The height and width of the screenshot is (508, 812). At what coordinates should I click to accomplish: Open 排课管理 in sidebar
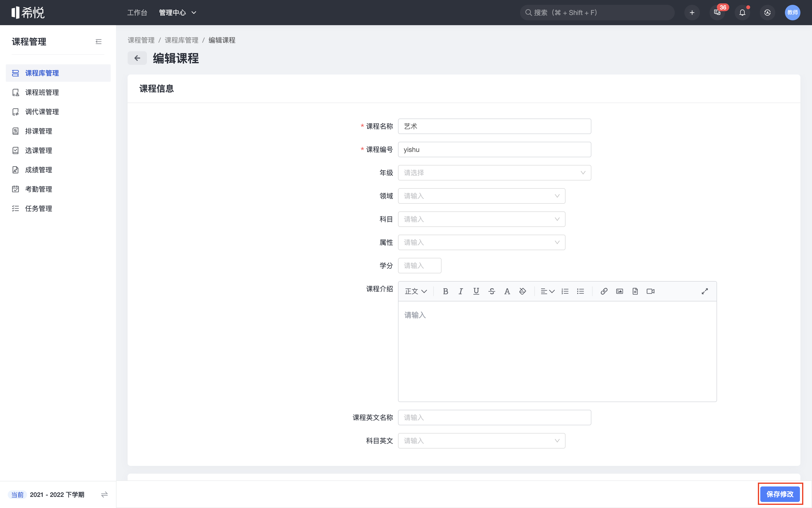tap(58, 131)
